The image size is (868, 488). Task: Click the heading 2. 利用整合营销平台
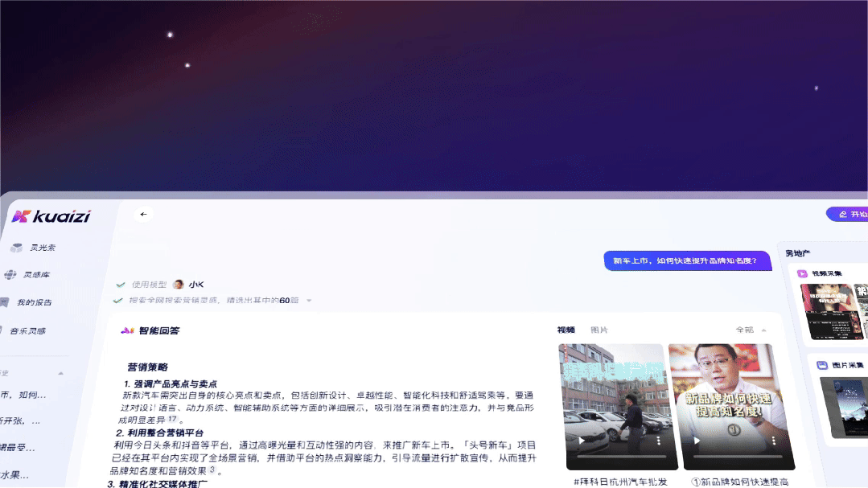[x=160, y=433]
